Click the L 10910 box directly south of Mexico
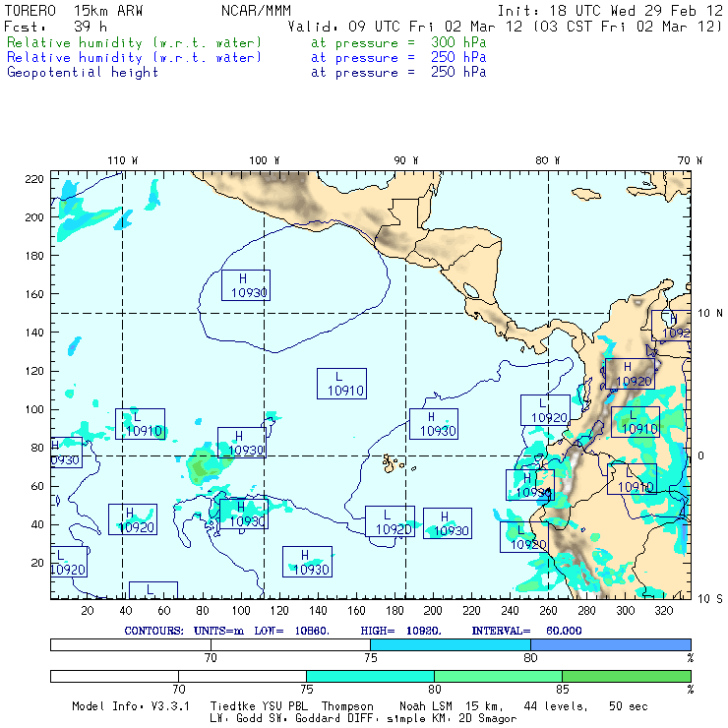 point(341,384)
